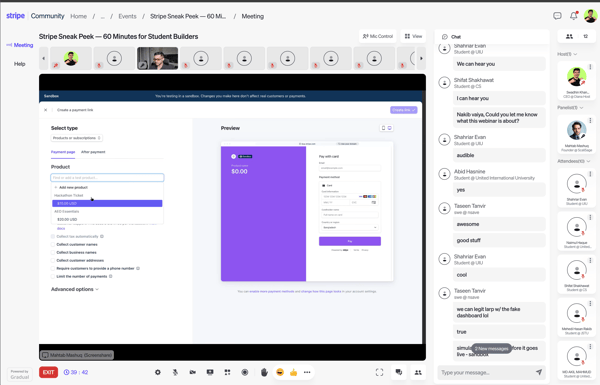Select the live video thumbnail in participant strip
600x385 pixels.
point(158,58)
